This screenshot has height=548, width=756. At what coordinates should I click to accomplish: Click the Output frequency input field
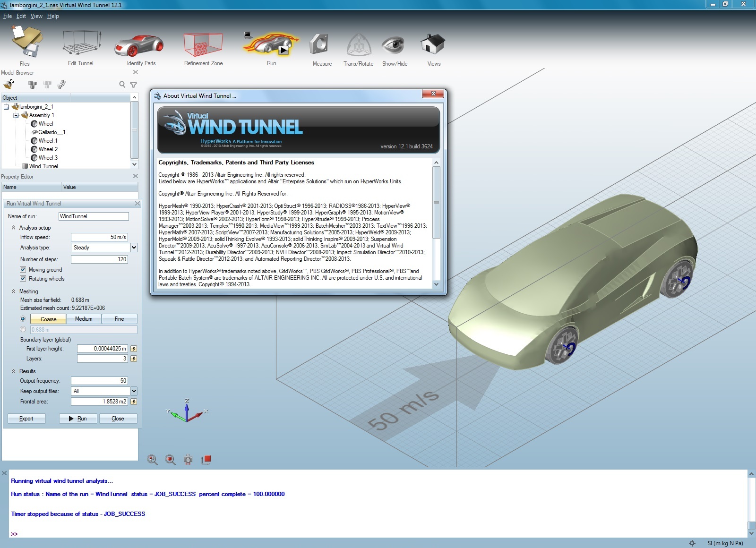[x=99, y=381]
